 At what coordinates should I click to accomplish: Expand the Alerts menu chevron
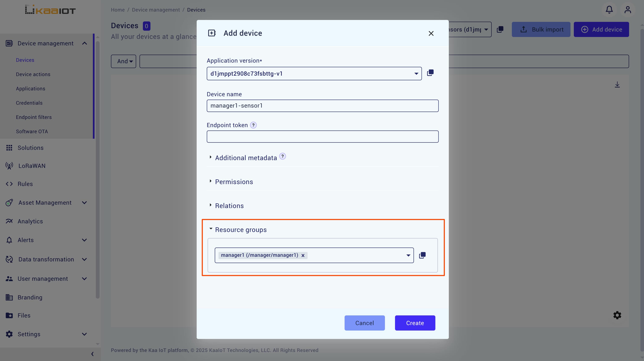coord(84,240)
